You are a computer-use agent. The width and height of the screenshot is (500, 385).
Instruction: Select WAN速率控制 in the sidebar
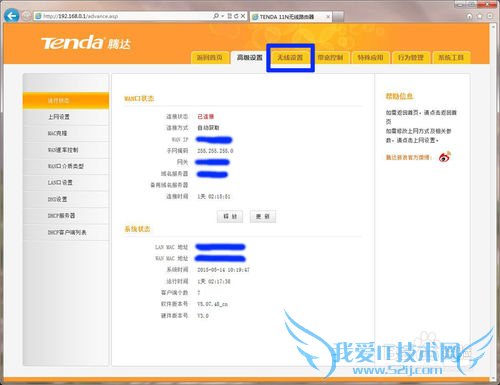coord(66,150)
